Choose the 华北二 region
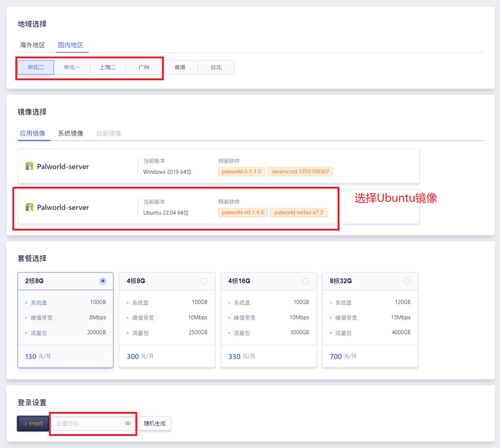The image size is (500, 448). [x=36, y=67]
